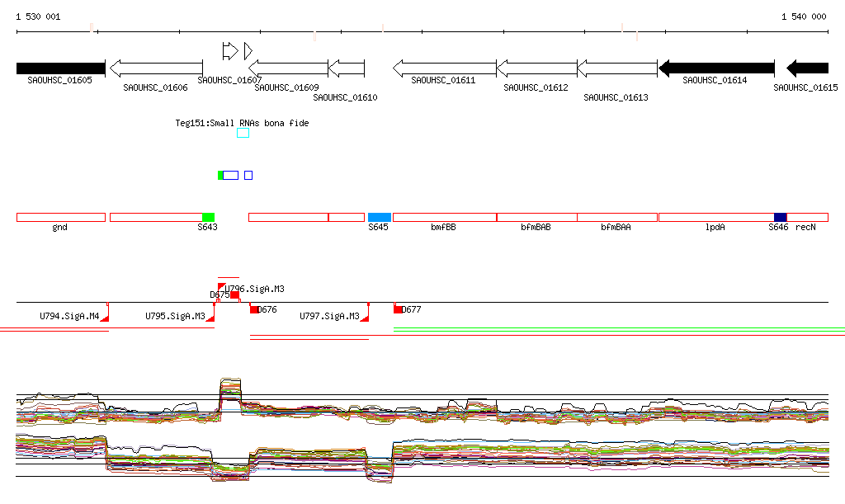
Task: Select the small SAOUHSC_01610 gene arrow
Action: tap(347, 68)
